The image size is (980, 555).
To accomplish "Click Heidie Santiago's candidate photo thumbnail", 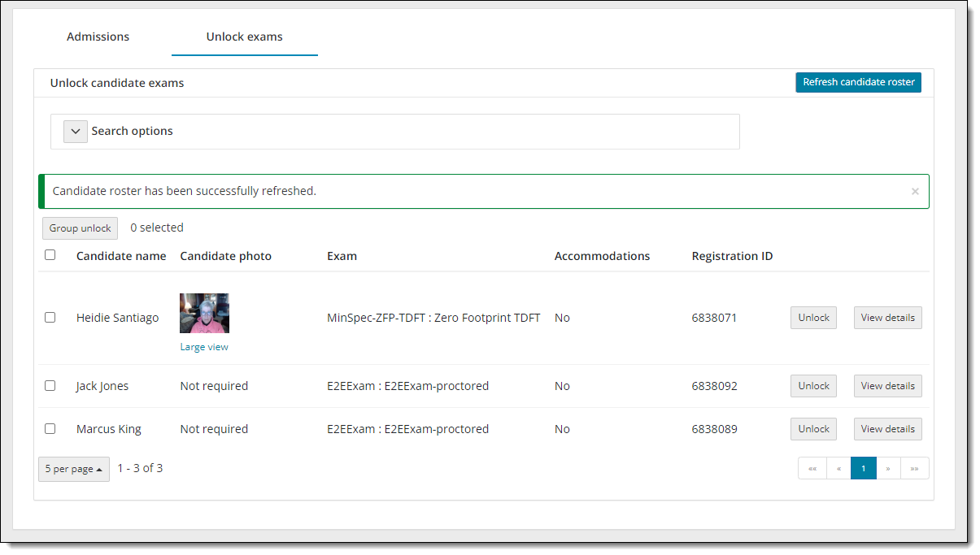I will [204, 313].
